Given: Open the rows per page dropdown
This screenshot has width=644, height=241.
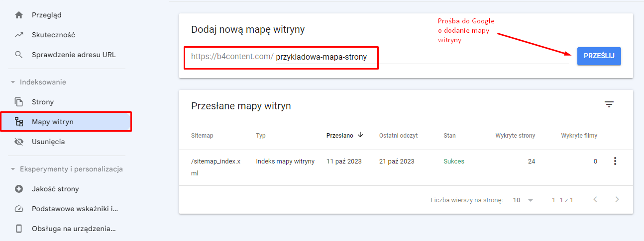Looking at the screenshot, I should 524,200.
